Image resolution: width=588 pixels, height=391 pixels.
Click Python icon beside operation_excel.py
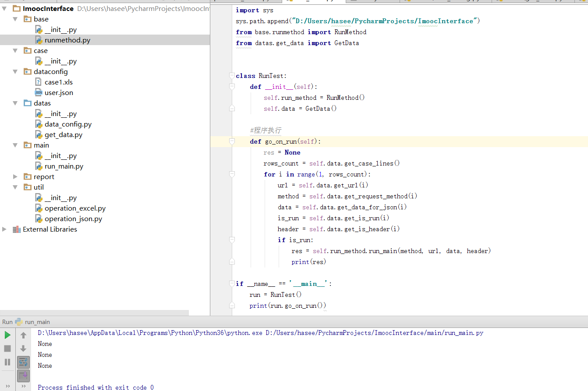click(x=39, y=208)
